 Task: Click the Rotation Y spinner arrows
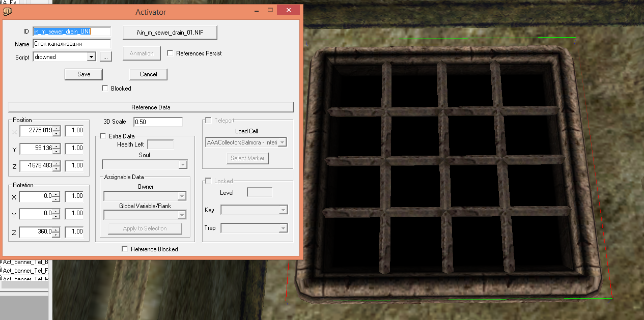57,214
